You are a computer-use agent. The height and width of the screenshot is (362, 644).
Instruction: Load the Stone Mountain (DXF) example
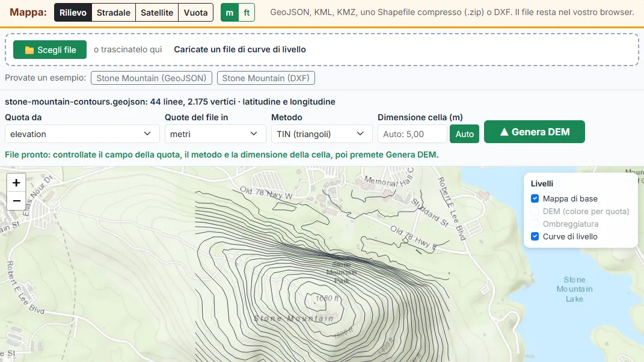coord(266,78)
